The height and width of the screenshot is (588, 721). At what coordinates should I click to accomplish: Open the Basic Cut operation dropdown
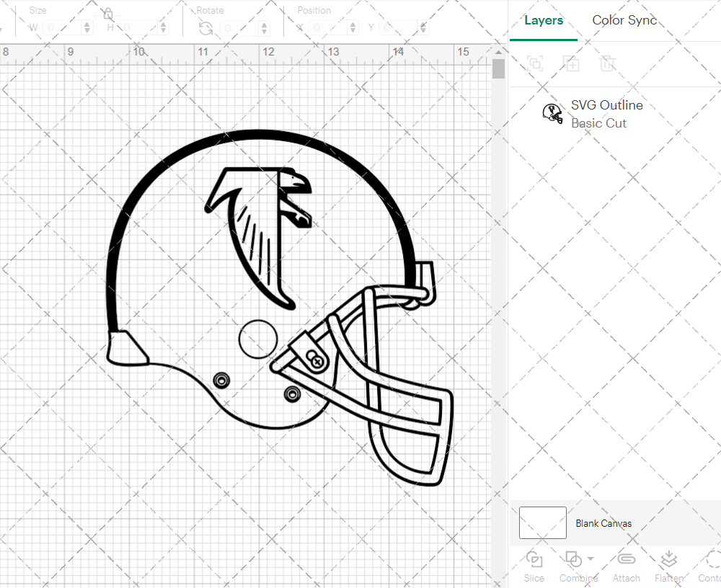[x=598, y=122]
